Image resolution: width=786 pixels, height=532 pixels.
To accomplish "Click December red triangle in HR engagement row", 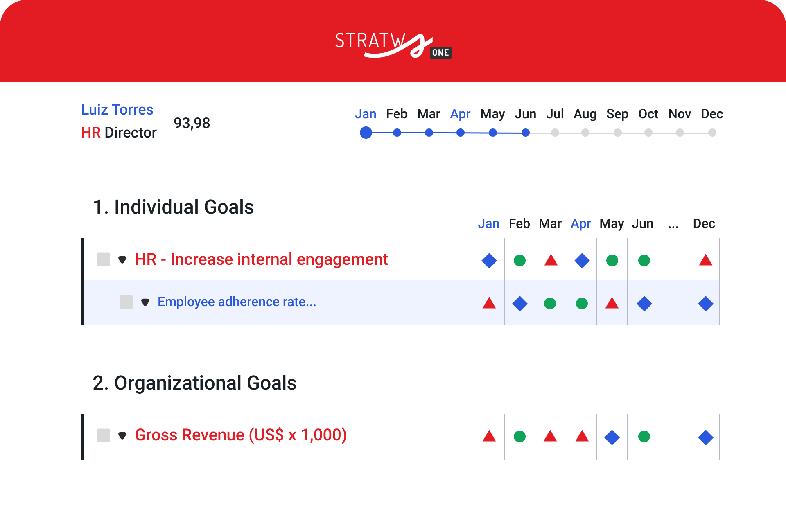I will [705, 260].
